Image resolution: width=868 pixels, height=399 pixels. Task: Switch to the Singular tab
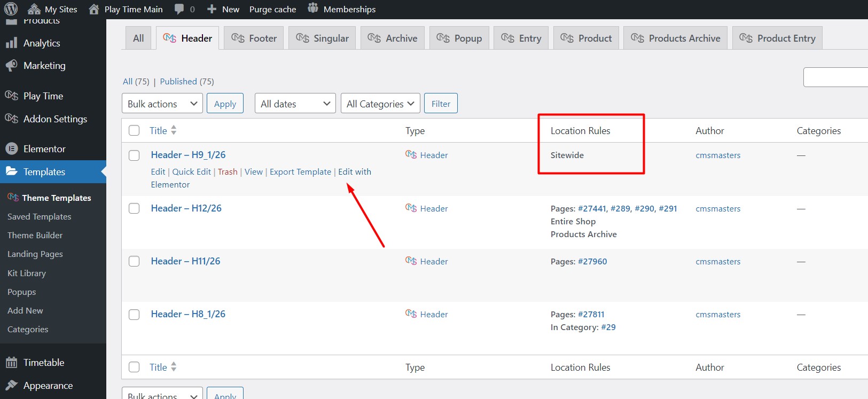pos(322,38)
